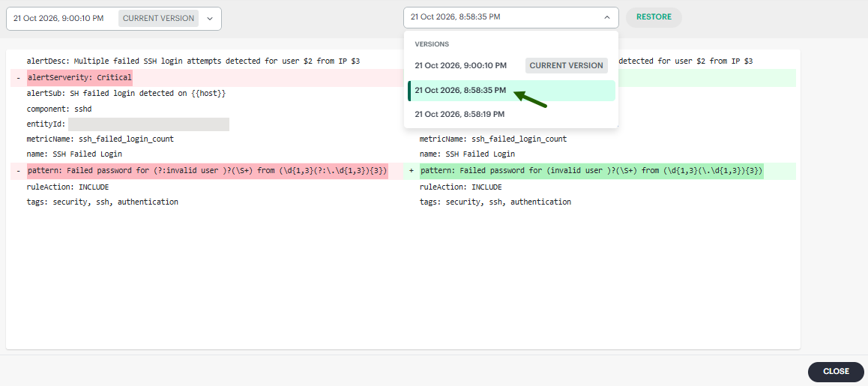
Task: Click the CURRENT VERSION badge in versions list
Action: [567, 65]
